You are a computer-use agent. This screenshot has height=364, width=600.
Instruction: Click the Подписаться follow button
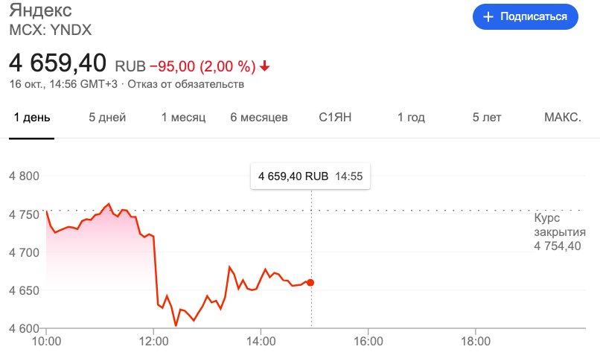pos(526,17)
